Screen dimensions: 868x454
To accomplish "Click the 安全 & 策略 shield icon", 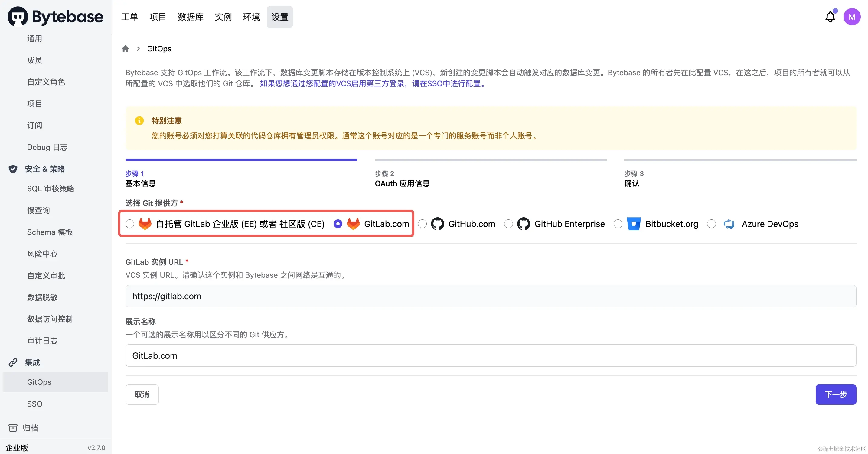I will [x=13, y=169].
